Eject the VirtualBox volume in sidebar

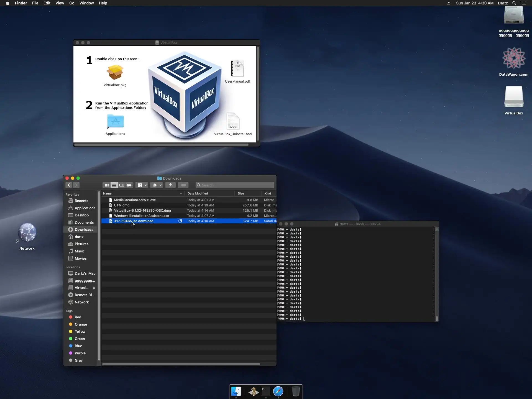tap(94, 288)
